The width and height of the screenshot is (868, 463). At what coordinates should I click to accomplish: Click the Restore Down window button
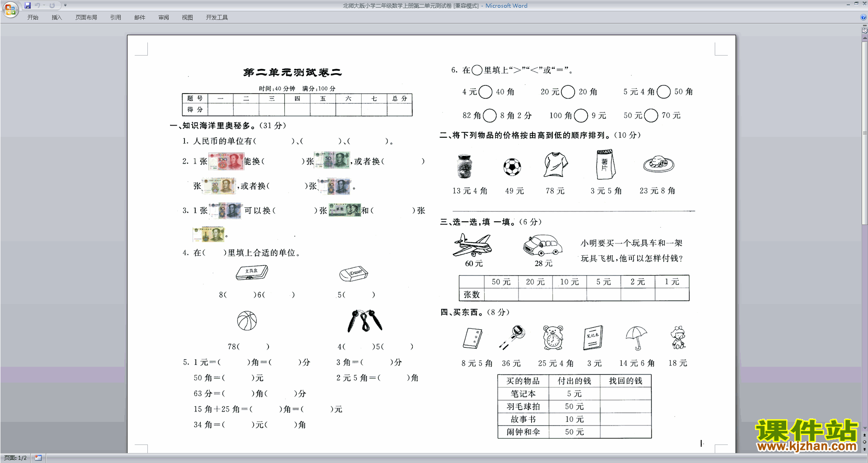click(856, 4)
